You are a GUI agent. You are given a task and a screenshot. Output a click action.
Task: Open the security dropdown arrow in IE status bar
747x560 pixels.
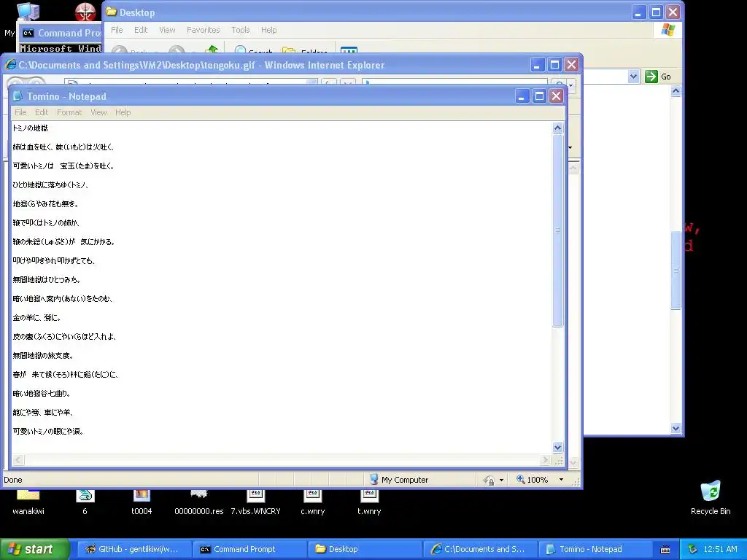pyautogui.click(x=501, y=480)
